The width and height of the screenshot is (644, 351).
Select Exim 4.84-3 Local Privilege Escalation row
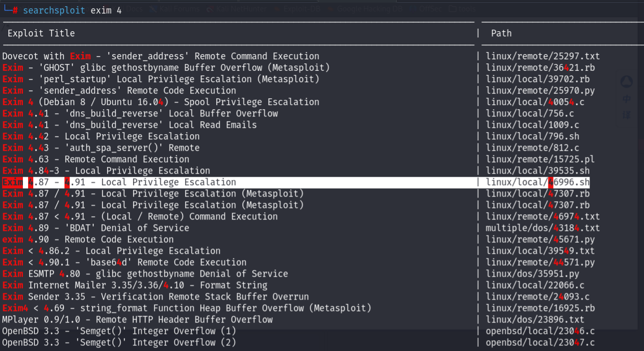click(x=106, y=171)
